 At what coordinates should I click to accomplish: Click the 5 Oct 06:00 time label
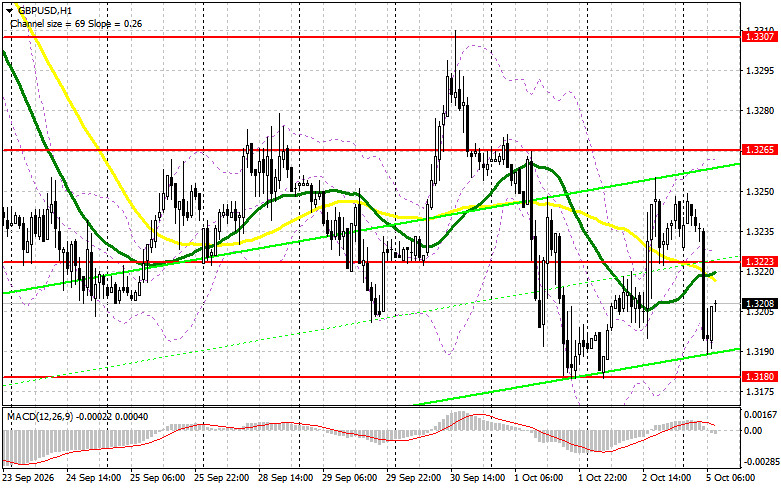(x=732, y=478)
